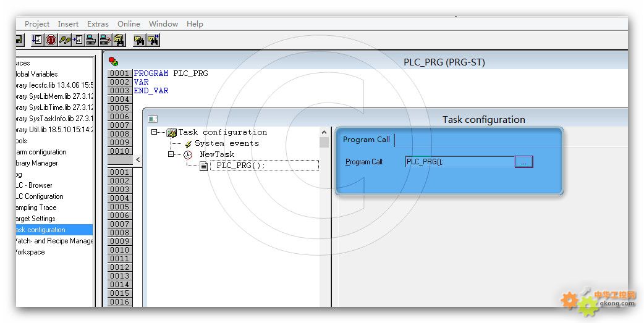Select System events in the task tree
644x323 pixels.
226,143
